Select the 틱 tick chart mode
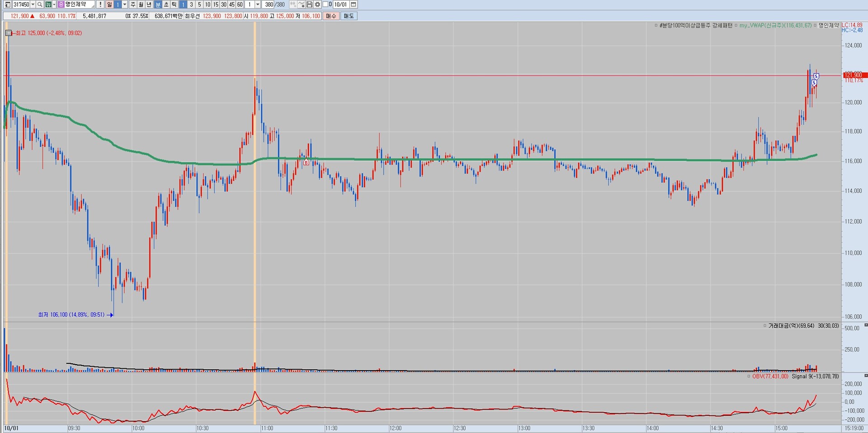Image resolution: width=868 pixels, height=433 pixels. pos(174,5)
